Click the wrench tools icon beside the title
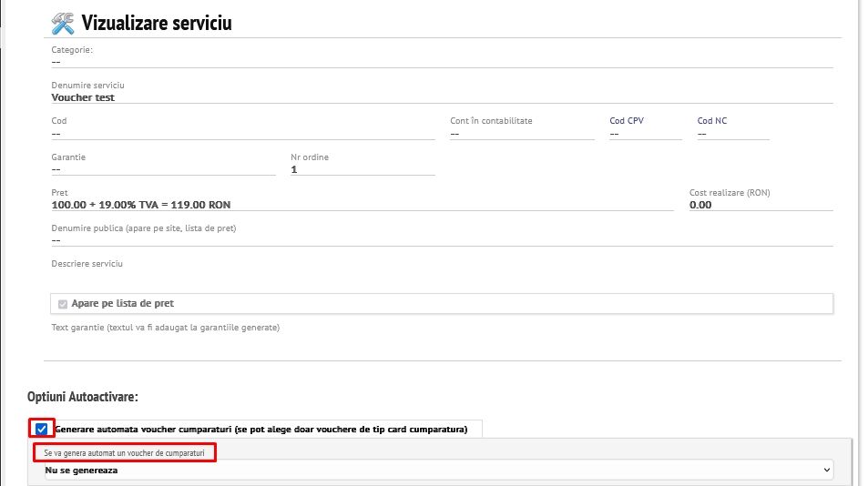This screenshot has height=486, width=868. pos(63,22)
